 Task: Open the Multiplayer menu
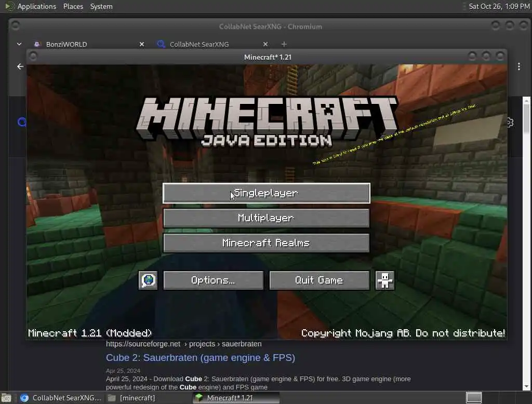267,218
